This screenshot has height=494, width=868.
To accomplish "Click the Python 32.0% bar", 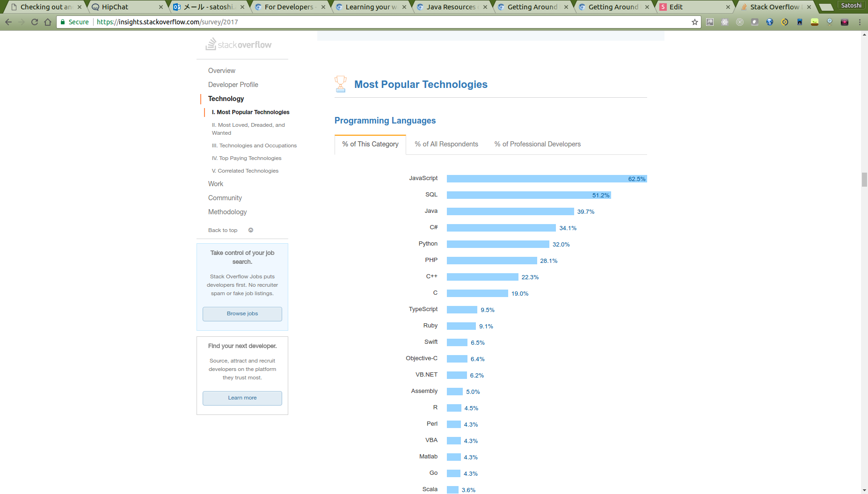I will [x=498, y=244].
